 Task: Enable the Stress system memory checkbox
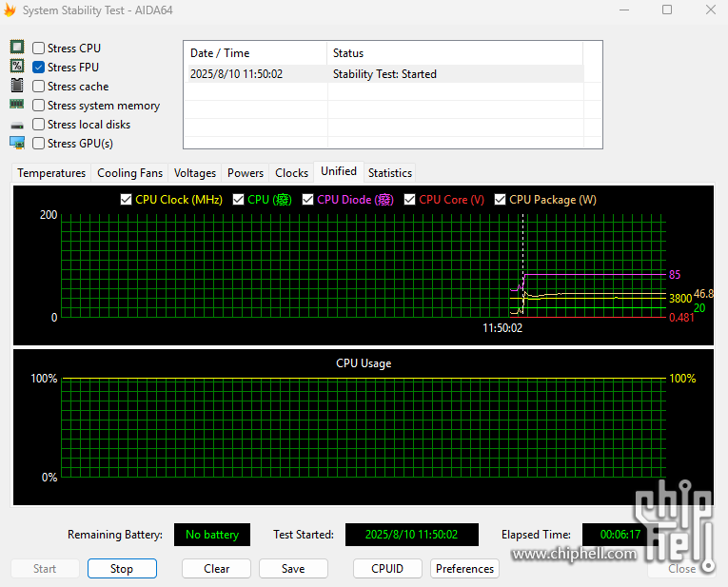[38, 106]
